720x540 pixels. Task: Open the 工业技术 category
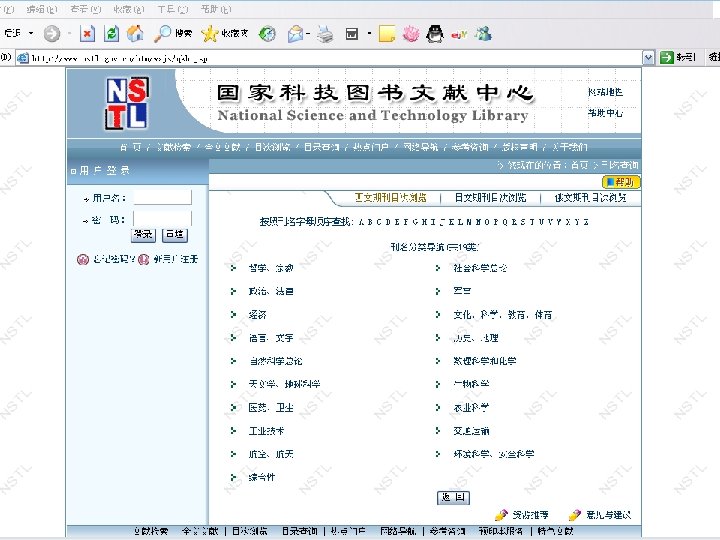click(x=266, y=431)
